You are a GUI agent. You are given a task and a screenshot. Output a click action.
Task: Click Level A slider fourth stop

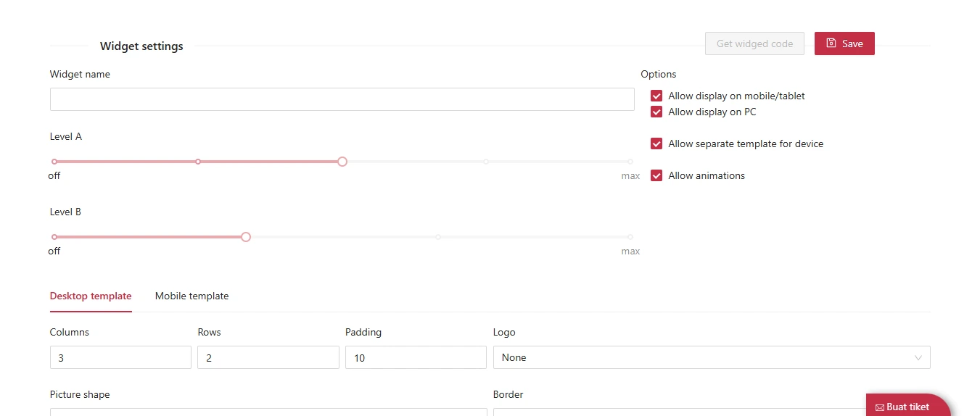[x=486, y=162]
